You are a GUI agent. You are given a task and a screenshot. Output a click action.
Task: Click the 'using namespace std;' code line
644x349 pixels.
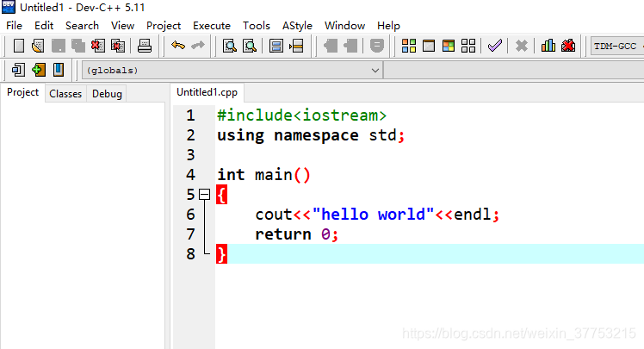(x=311, y=135)
